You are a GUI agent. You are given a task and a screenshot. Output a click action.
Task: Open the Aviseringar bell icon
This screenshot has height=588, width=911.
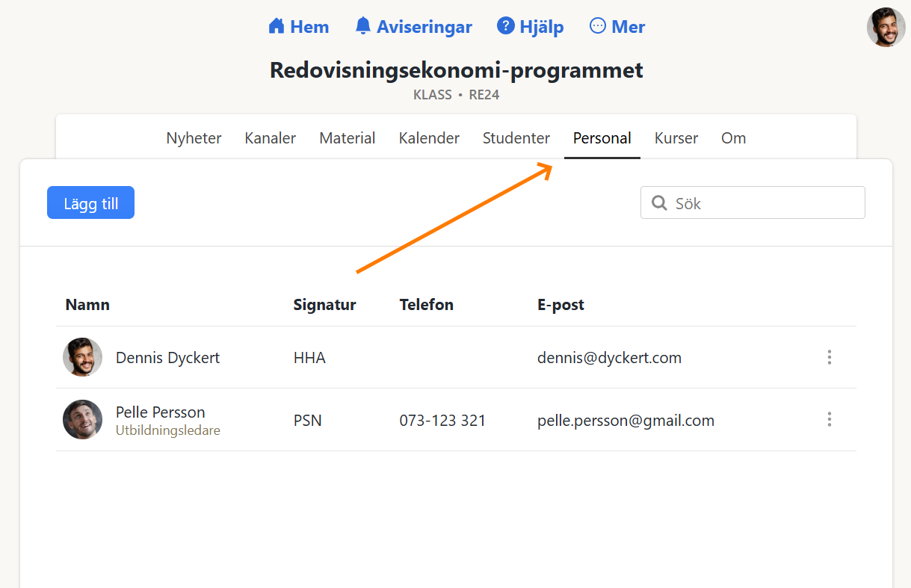(363, 27)
